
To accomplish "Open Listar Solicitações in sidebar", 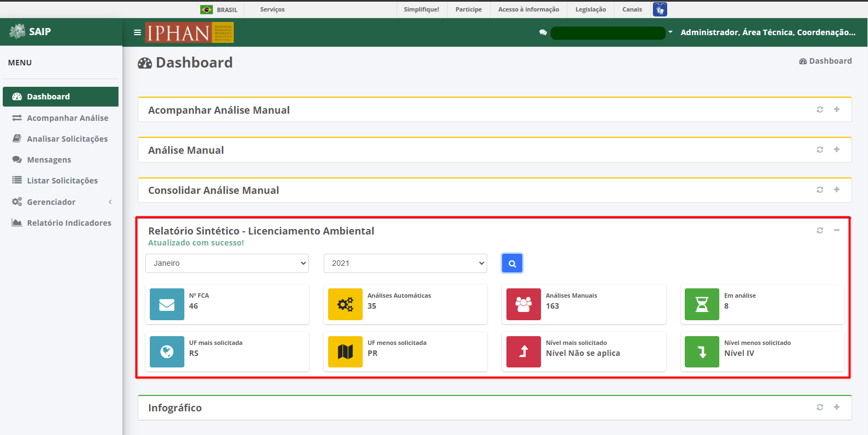I will click(60, 181).
